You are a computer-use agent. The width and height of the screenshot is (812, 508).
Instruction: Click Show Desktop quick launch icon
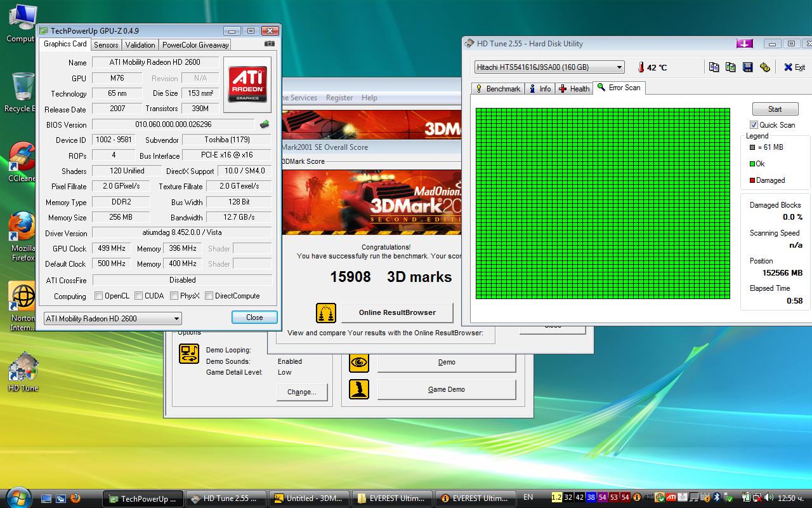tap(46, 498)
